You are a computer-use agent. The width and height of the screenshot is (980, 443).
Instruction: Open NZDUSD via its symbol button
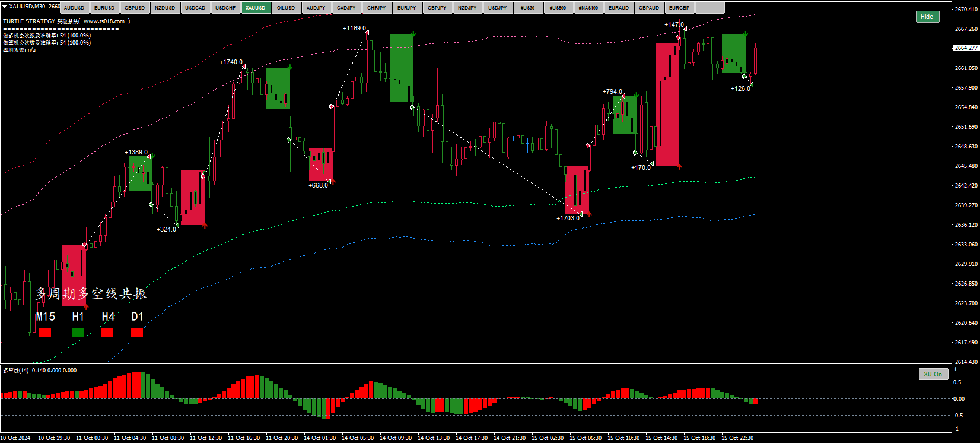tap(165, 8)
